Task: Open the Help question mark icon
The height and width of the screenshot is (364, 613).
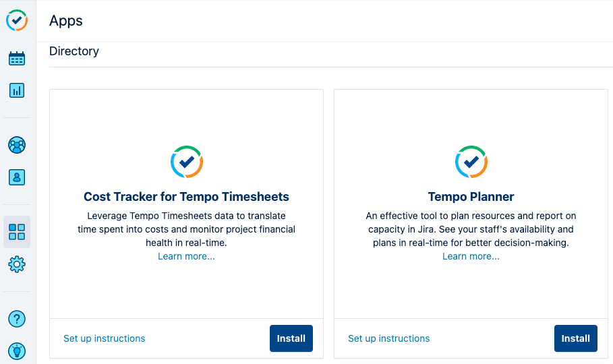Action: pyautogui.click(x=17, y=319)
